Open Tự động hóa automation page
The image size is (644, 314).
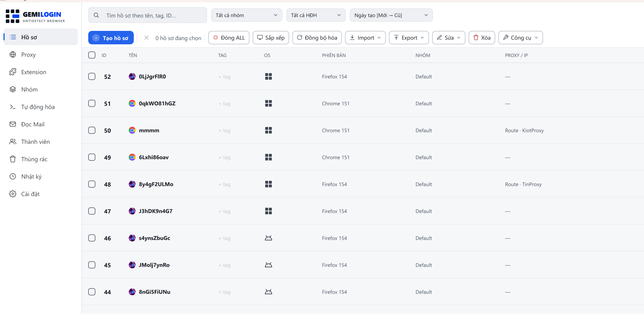41,107
